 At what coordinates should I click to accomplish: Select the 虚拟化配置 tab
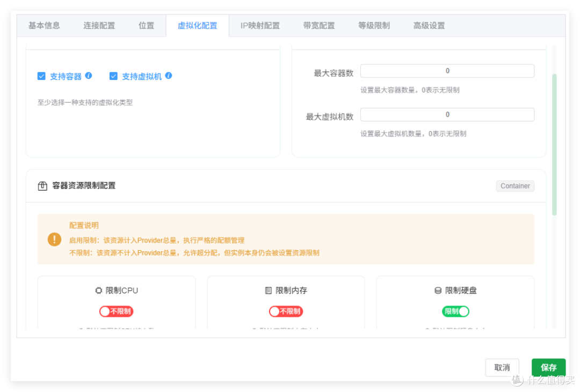(x=198, y=26)
